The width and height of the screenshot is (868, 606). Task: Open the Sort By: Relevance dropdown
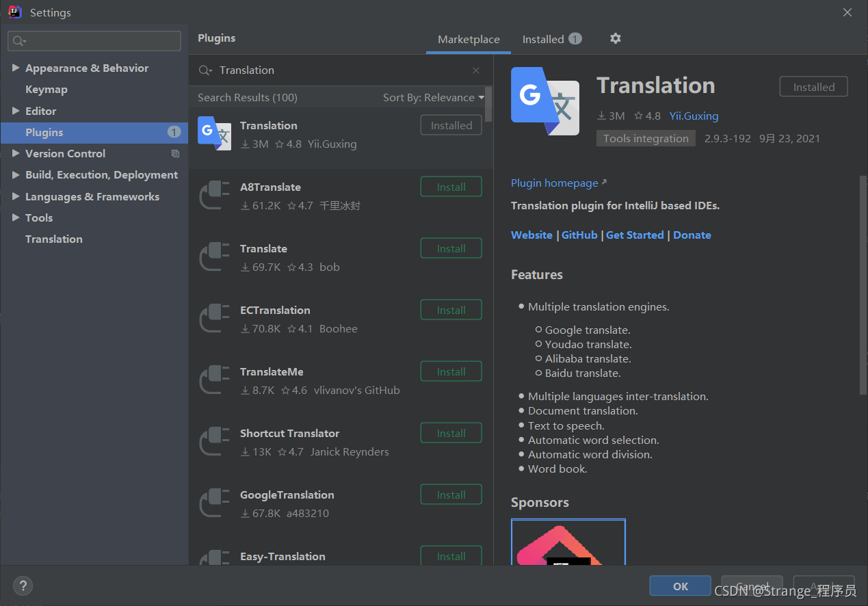pyautogui.click(x=434, y=98)
